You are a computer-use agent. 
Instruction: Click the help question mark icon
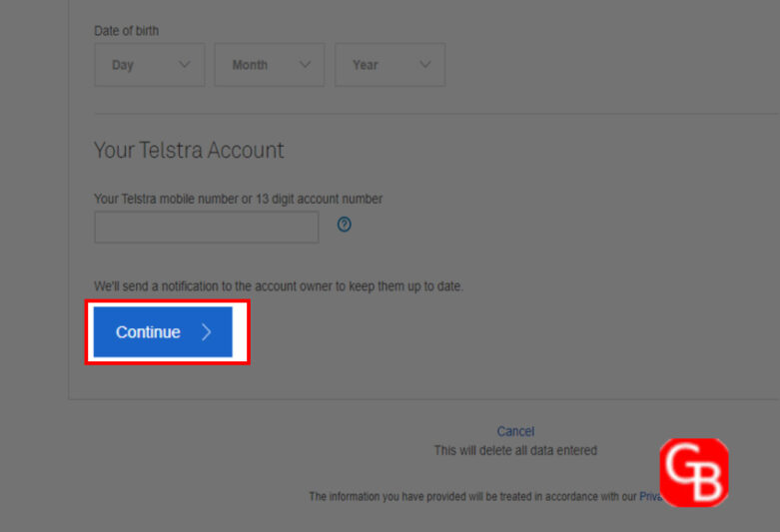[345, 225]
